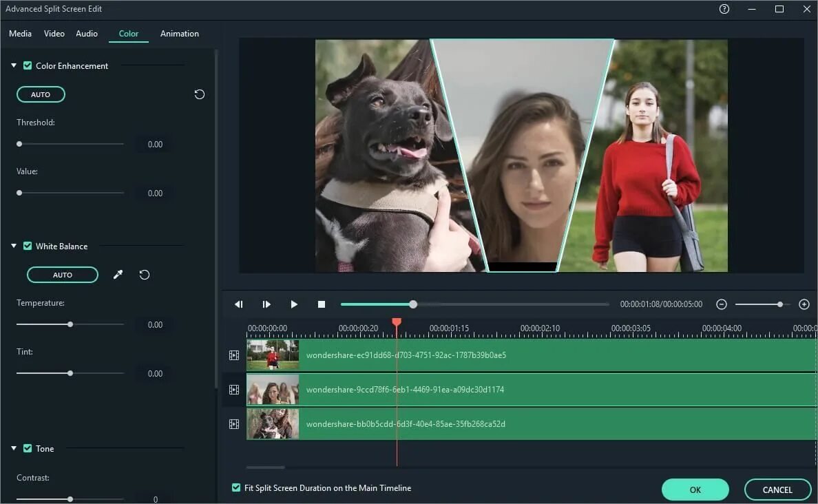Click track icon for ec91dd68 clip
The image size is (818, 504).
(234, 355)
